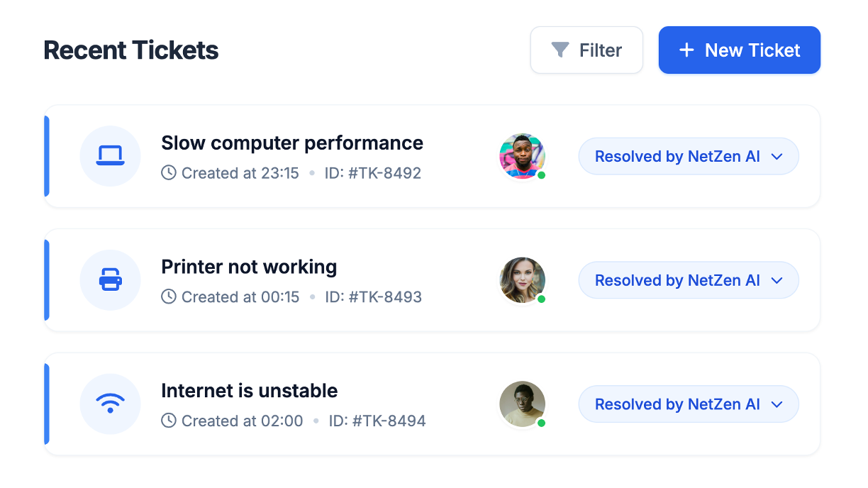Click the clock icon beside Created at 00:15
This screenshot has width=868, height=488.
(x=168, y=296)
